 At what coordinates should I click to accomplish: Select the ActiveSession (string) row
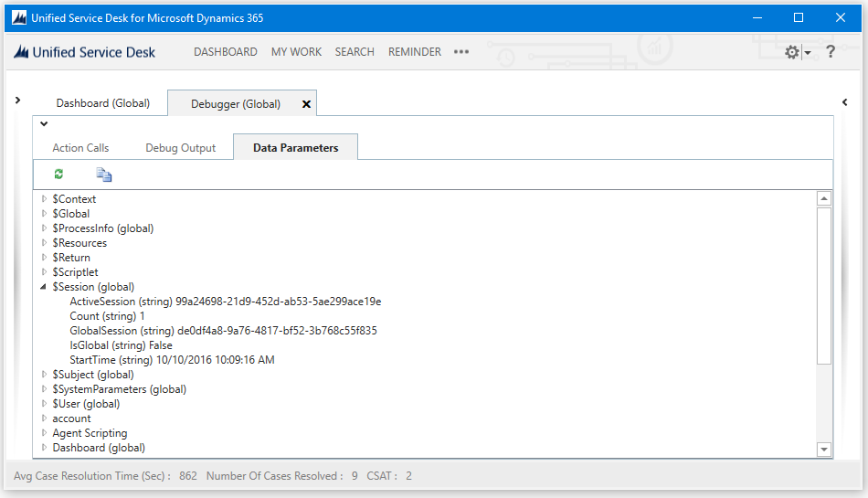(x=226, y=302)
